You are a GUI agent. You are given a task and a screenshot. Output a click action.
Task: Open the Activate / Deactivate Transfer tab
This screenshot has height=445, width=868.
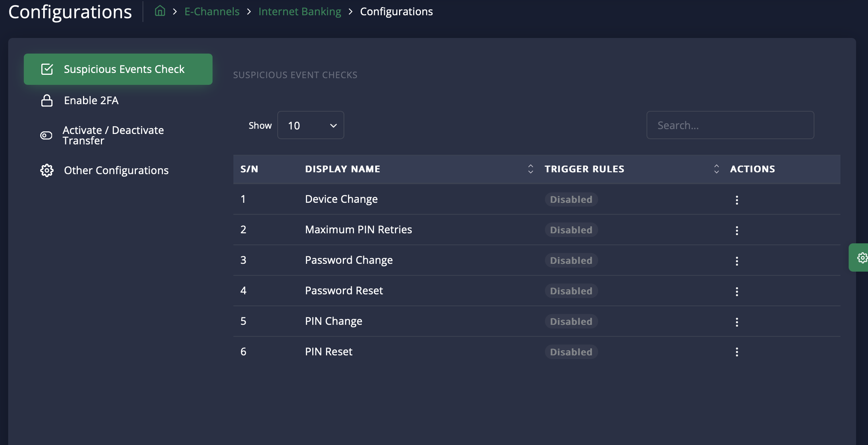click(113, 135)
